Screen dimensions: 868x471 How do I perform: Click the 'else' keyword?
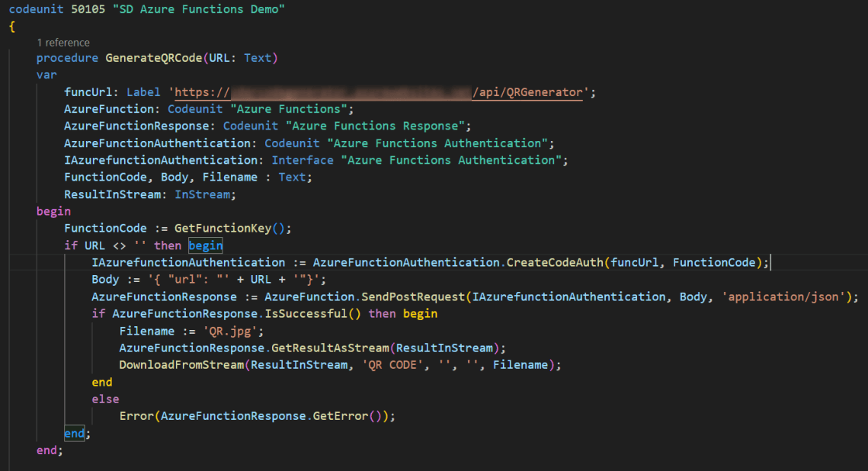105,399
